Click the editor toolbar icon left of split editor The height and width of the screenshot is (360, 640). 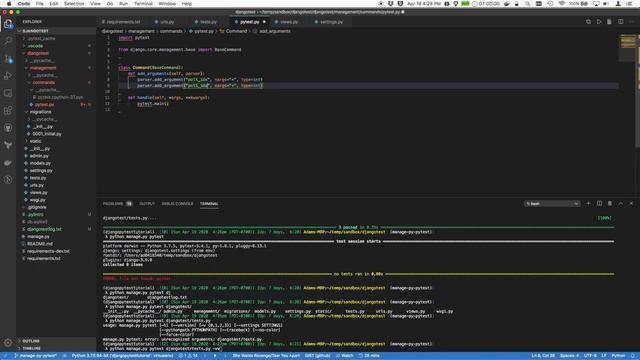tap(609, 22)
